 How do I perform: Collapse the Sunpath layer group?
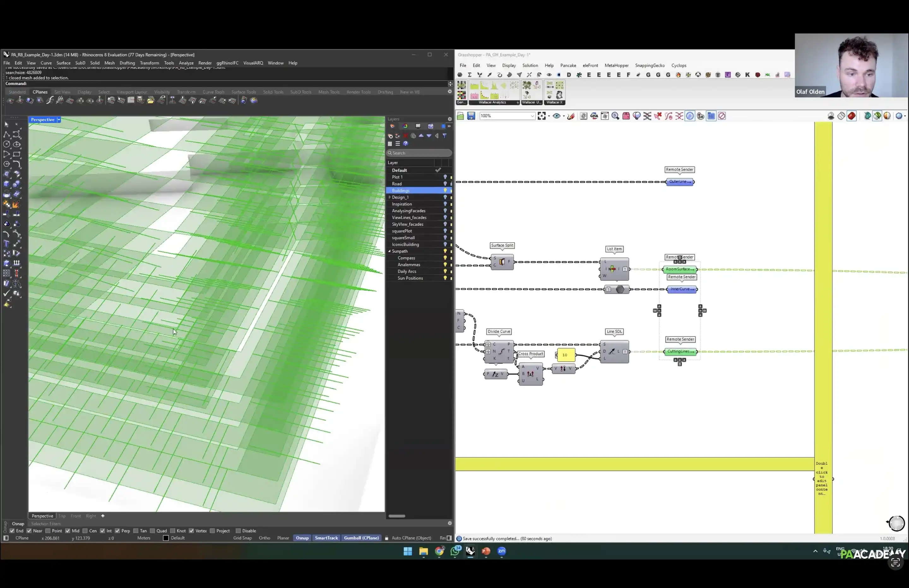point(389,251)
